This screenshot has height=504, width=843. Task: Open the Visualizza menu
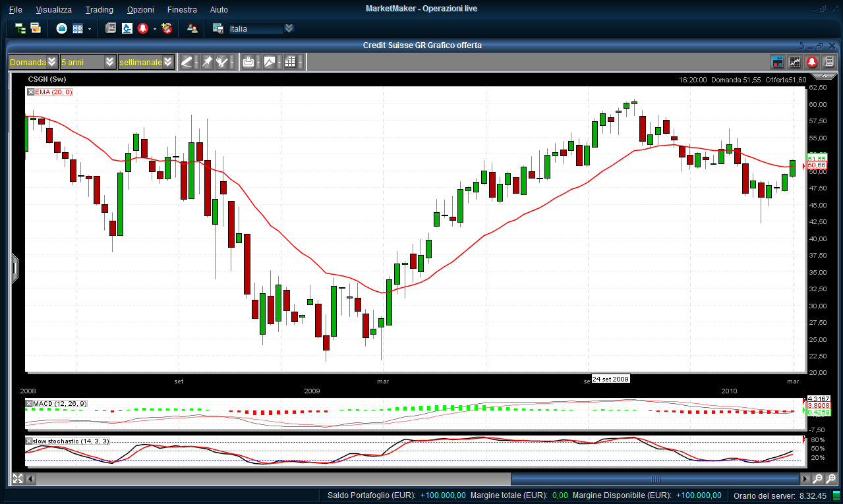54,10
